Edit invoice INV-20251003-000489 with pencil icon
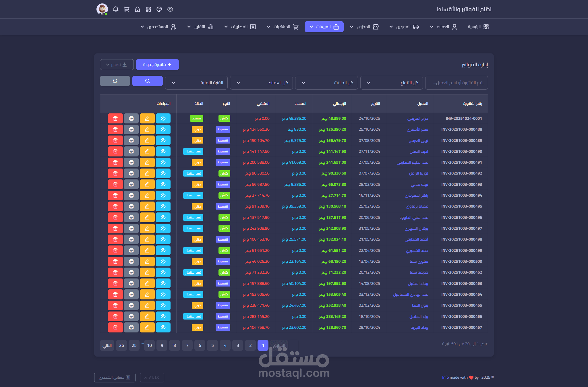Image resolution: width=588 pixels, height=387 pixels. click(x=147, y=140)
